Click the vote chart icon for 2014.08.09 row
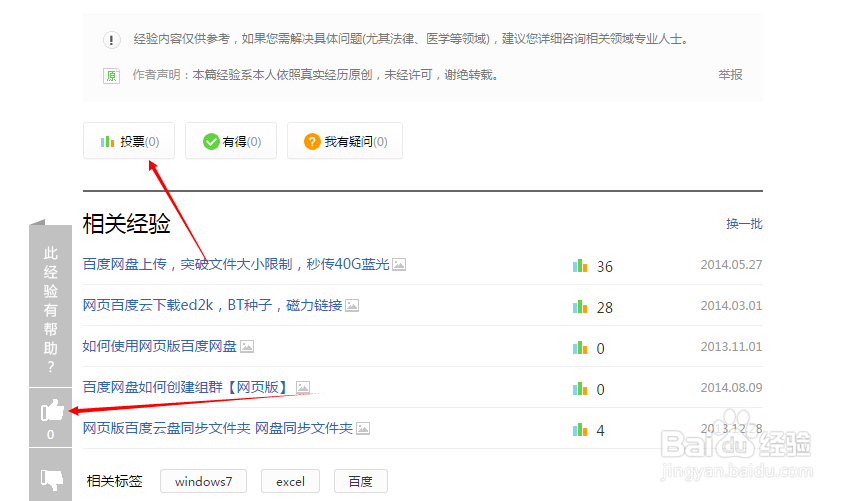This screenshot has height=501, width=862. 580,389
